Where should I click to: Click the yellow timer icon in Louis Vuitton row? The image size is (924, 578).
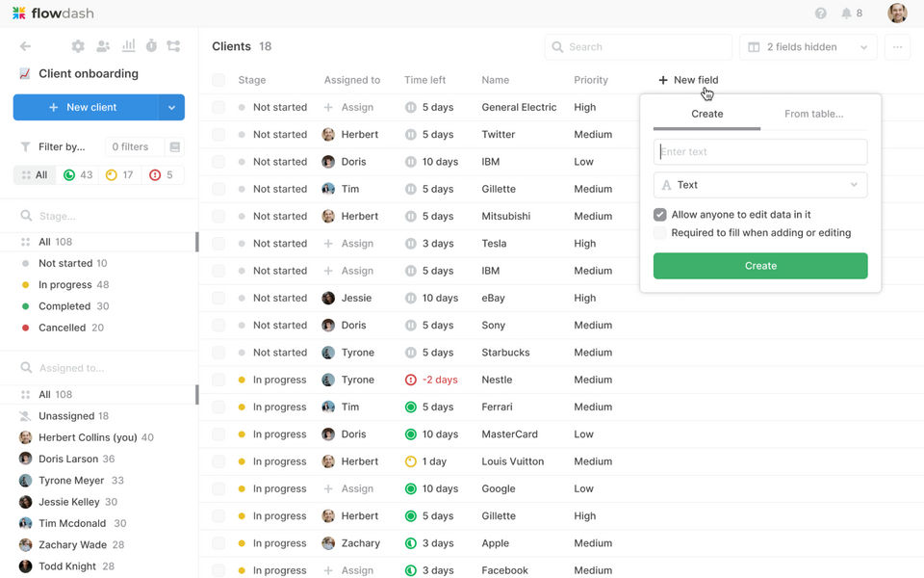[x=411, y=461]
